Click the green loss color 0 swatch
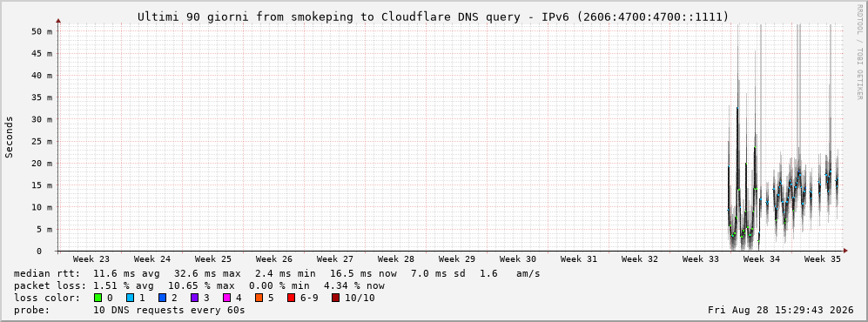 click(x=98, y=298)
